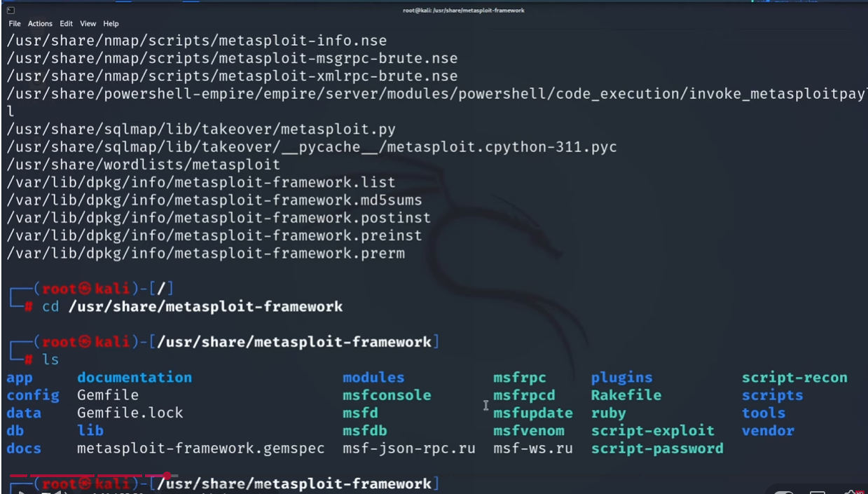The width and height of the screenshot is (868, 494).
Task: Click the vendor directory name
Action: click(768, 431)
